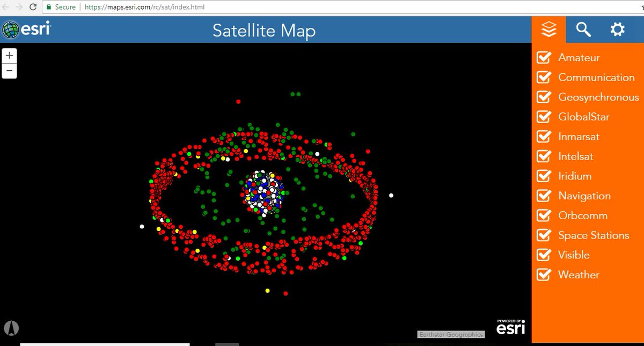Click the Communication layer label

click(x=596, y=77)
